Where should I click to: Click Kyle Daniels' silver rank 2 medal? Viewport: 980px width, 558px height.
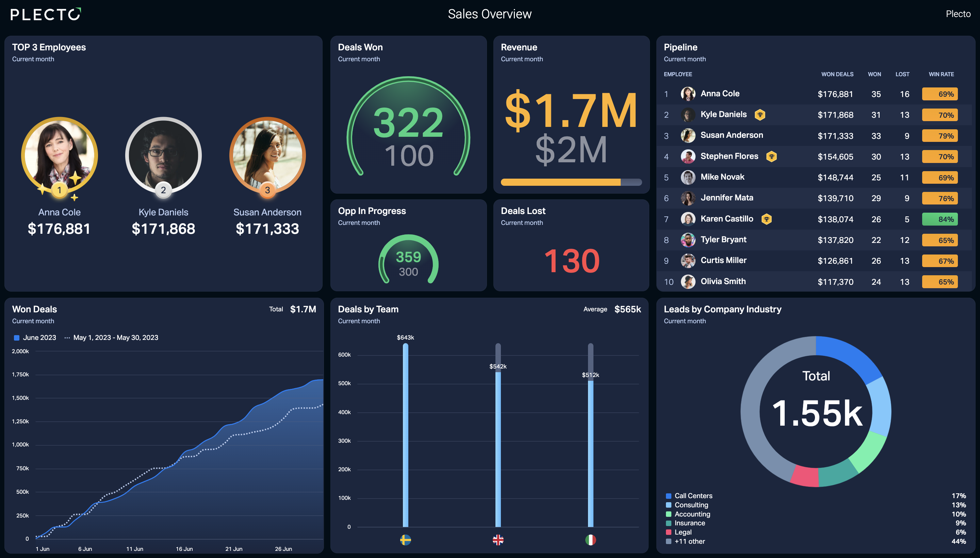[x=163, y=190]
